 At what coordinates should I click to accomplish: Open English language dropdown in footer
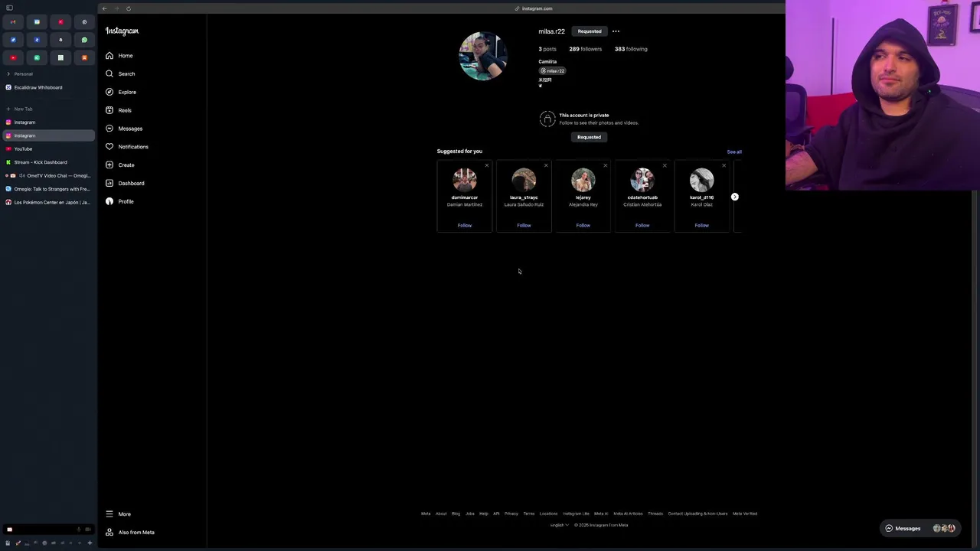tap(559, 526)
